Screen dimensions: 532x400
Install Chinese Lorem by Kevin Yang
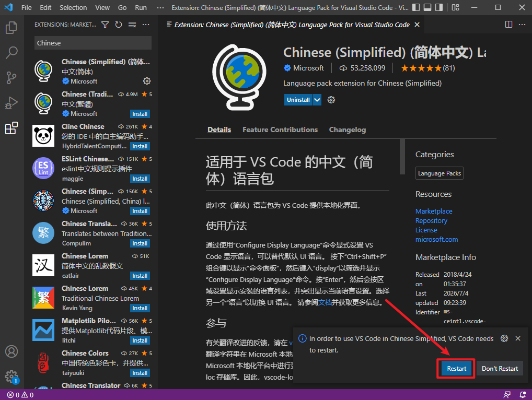tap(140, 308)
